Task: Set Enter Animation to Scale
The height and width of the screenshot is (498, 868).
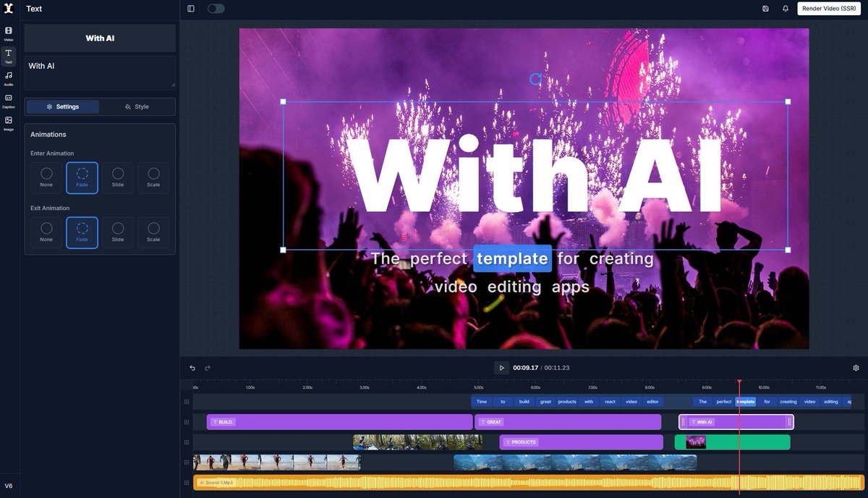Action: [153, 177]
